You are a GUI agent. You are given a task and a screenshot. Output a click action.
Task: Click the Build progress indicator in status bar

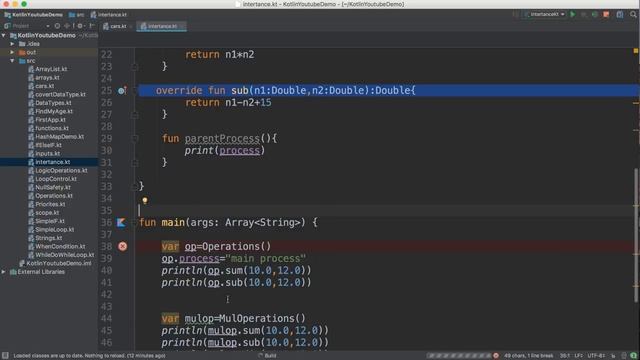[x=267, y=356]
